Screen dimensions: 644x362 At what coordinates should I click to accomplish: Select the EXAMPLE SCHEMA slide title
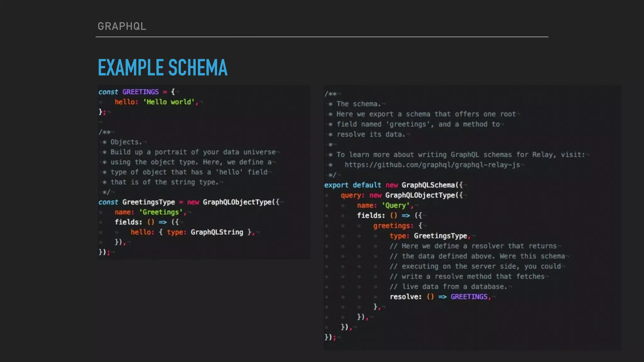pos(163,68)
